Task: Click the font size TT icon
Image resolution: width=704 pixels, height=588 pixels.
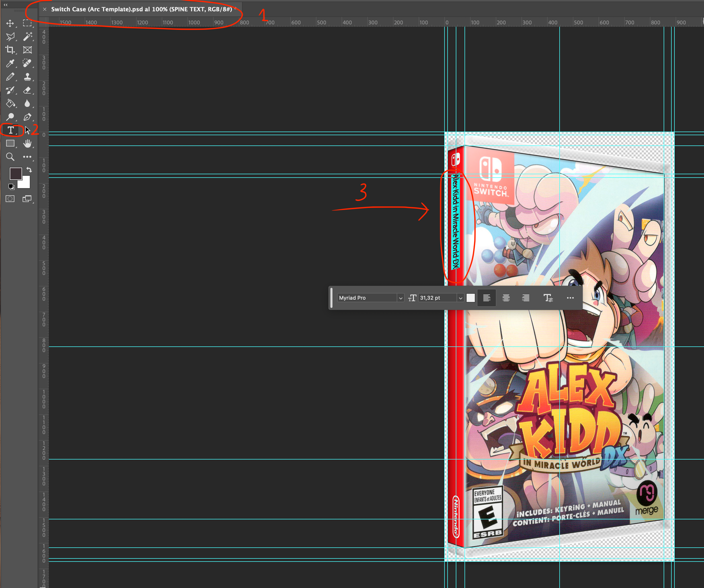Action: point(412,298)
